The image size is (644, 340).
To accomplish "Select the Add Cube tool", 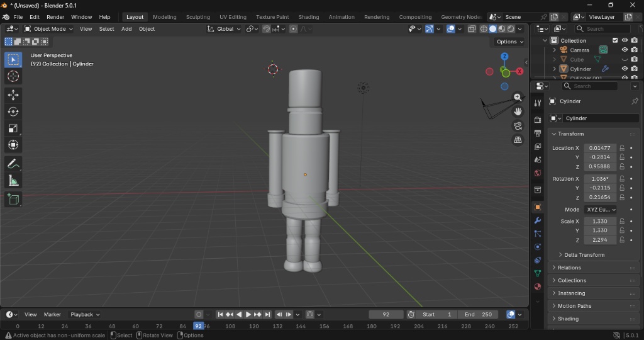I will [x=13, y=200].
